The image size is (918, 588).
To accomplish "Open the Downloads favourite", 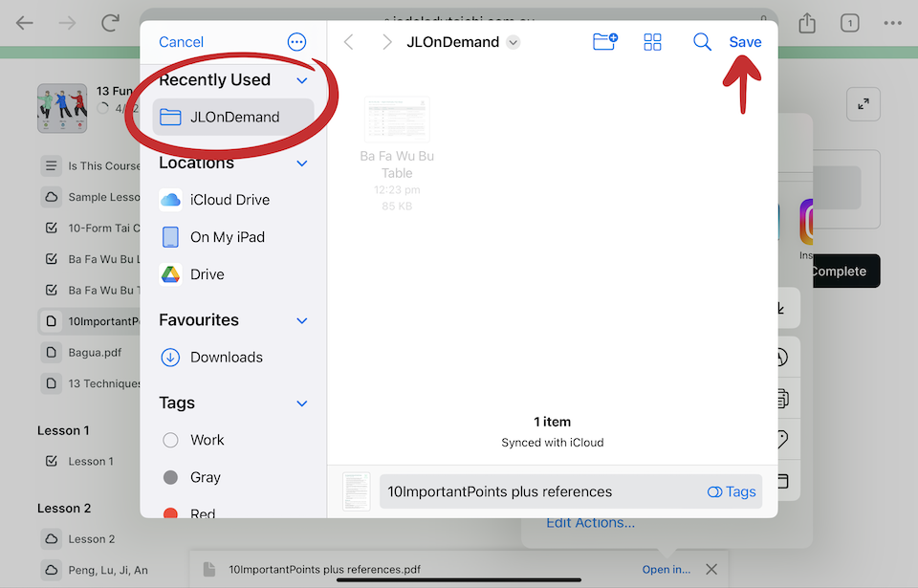I will 226,358.
